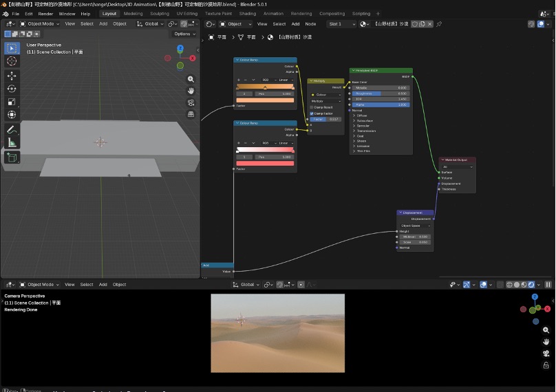Duplicate the material with new-copy icon

point(422,24)
